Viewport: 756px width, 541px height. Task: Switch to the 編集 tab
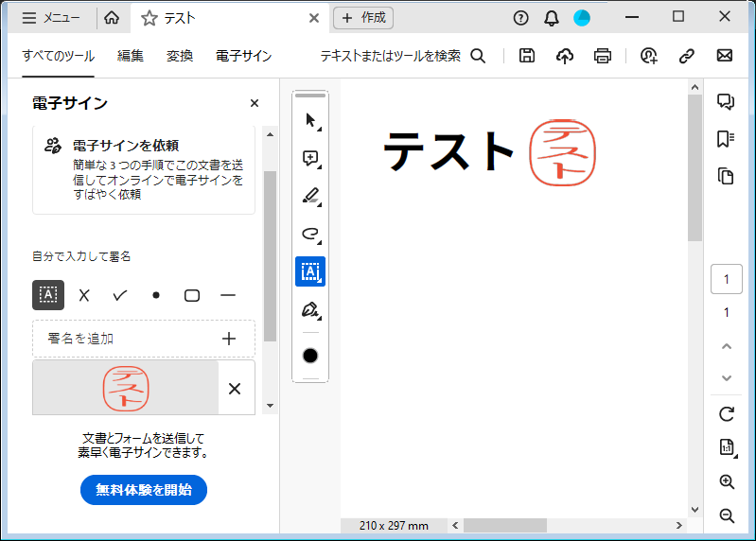131,56
